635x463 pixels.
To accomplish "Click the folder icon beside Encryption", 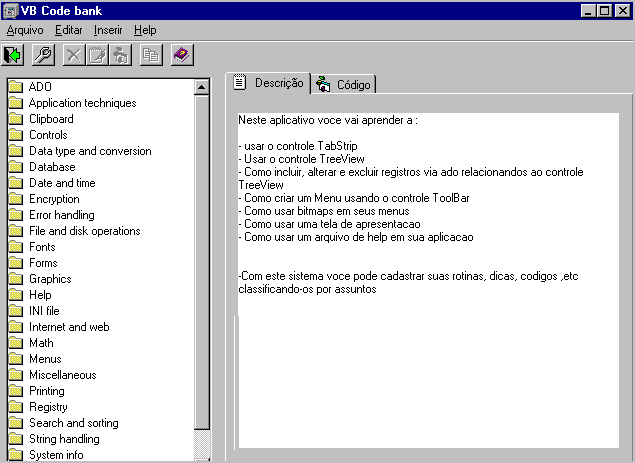I will (16, 198).
